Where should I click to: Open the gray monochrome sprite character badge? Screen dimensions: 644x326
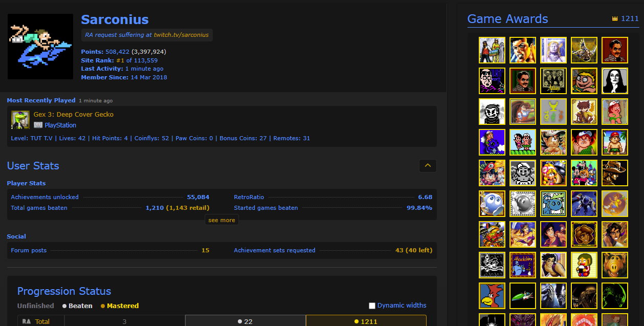[523, 173]
